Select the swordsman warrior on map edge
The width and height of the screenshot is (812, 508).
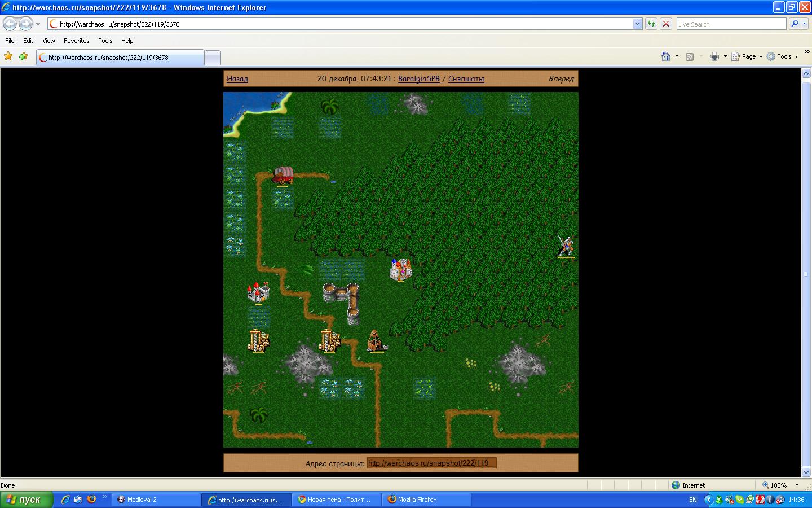coord(566,246)
